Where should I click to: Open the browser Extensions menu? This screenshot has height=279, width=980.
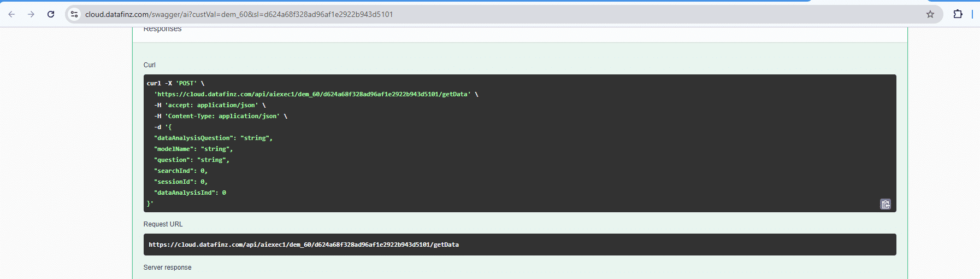958,14
